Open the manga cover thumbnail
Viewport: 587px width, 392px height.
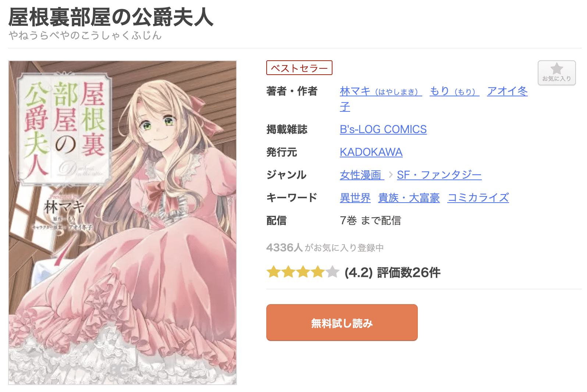(x=122, y=222)
